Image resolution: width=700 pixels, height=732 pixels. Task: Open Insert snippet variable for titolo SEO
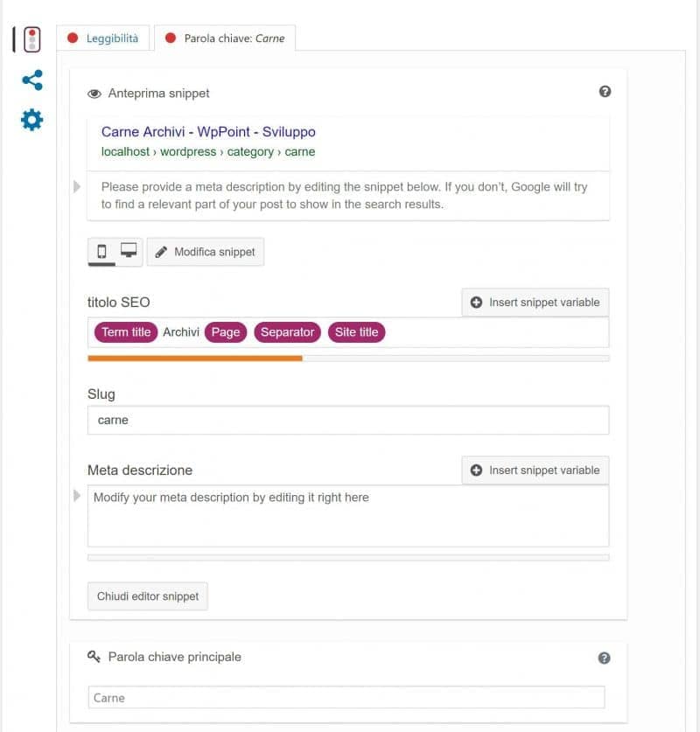pos(535,303)
